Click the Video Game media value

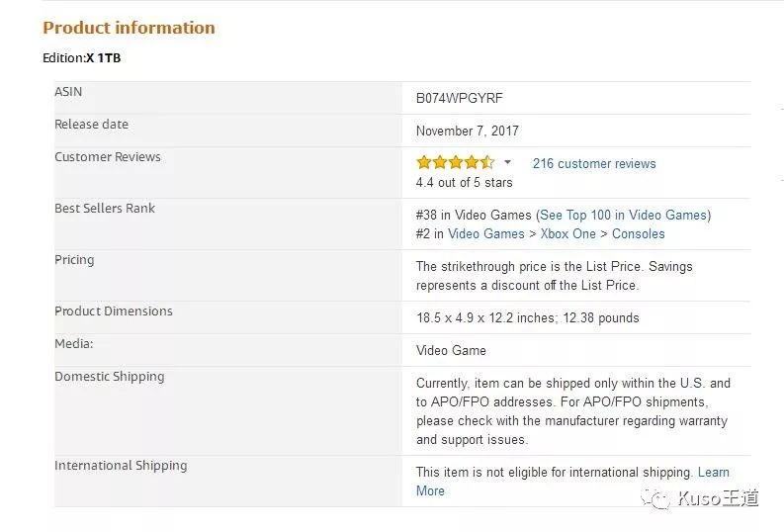pyautogui.click(x=451, y=351)
